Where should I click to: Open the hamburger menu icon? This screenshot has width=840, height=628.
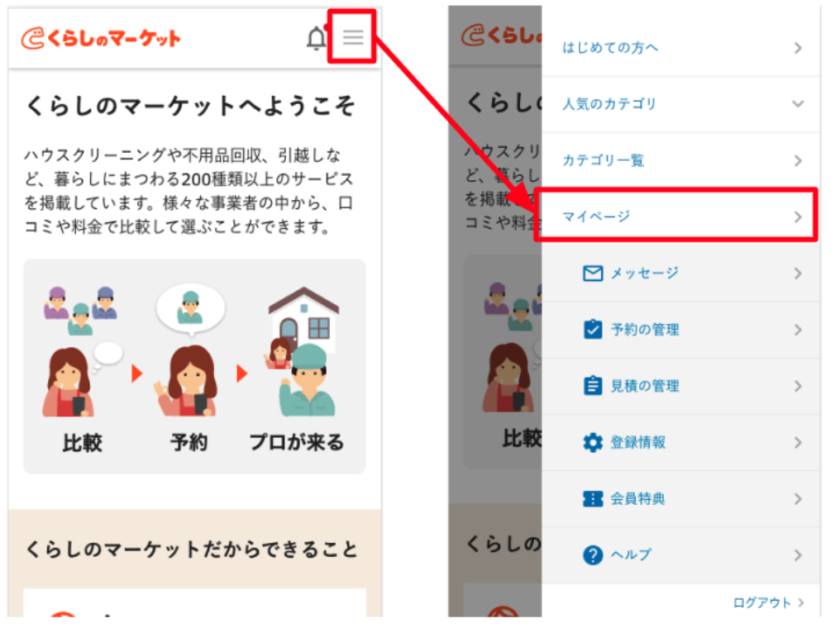(x=353, y=37)
